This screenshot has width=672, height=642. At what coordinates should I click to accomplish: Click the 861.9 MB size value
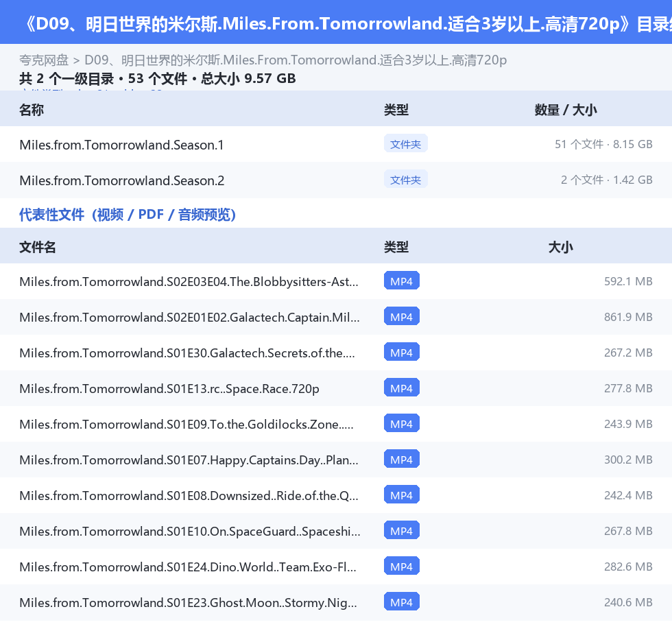[628, 317]
